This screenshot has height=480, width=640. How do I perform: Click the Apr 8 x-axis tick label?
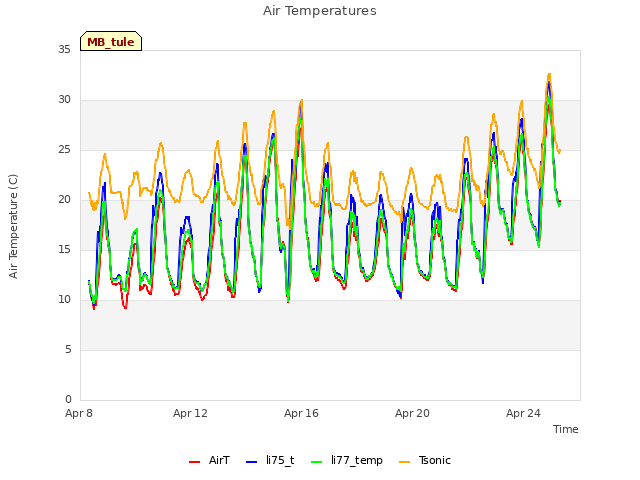pyautogui.click(x=79, y=413)
